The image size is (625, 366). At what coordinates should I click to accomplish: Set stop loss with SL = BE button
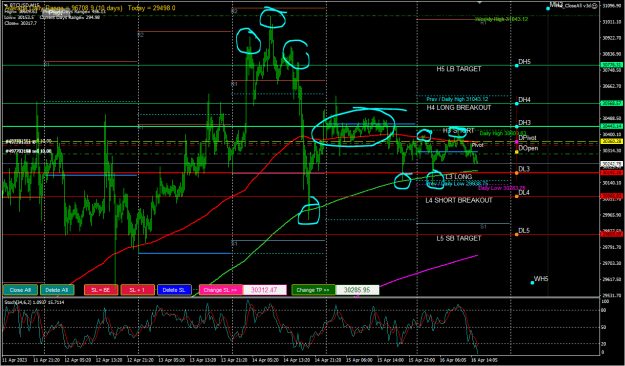[x=101, y=290]
